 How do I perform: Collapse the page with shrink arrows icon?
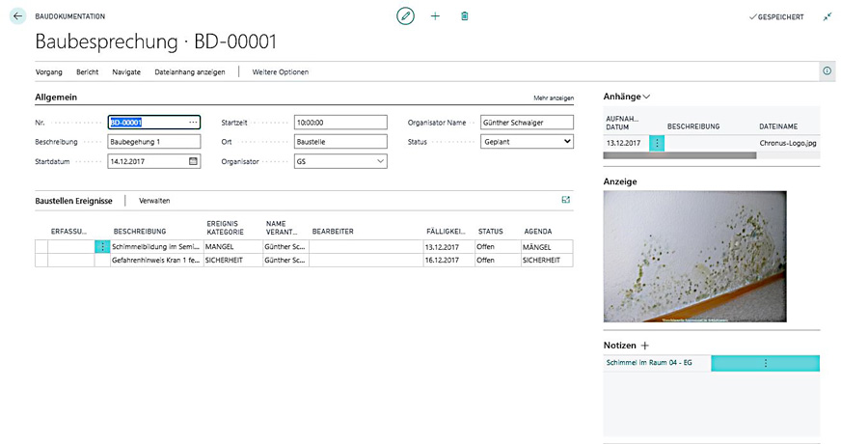[827, 16]
